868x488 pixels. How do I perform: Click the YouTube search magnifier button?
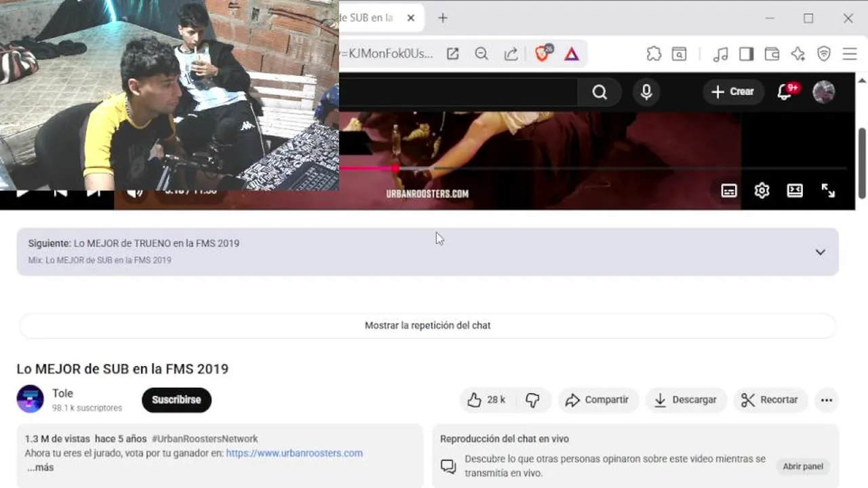coord(599,91)
